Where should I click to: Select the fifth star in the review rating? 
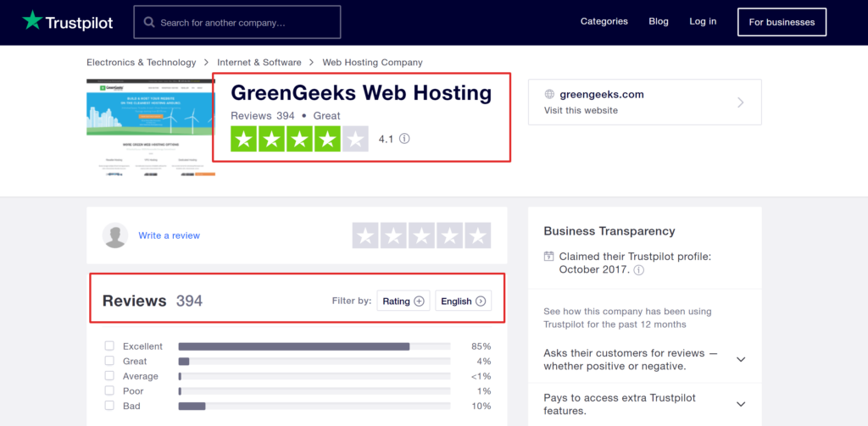click(478, 235)
